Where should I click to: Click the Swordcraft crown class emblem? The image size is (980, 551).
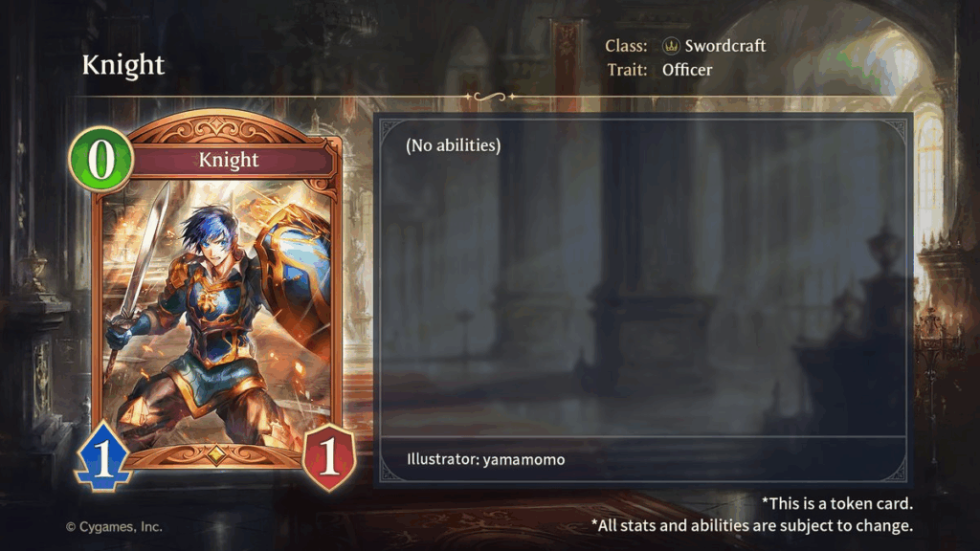pos(671,46)
